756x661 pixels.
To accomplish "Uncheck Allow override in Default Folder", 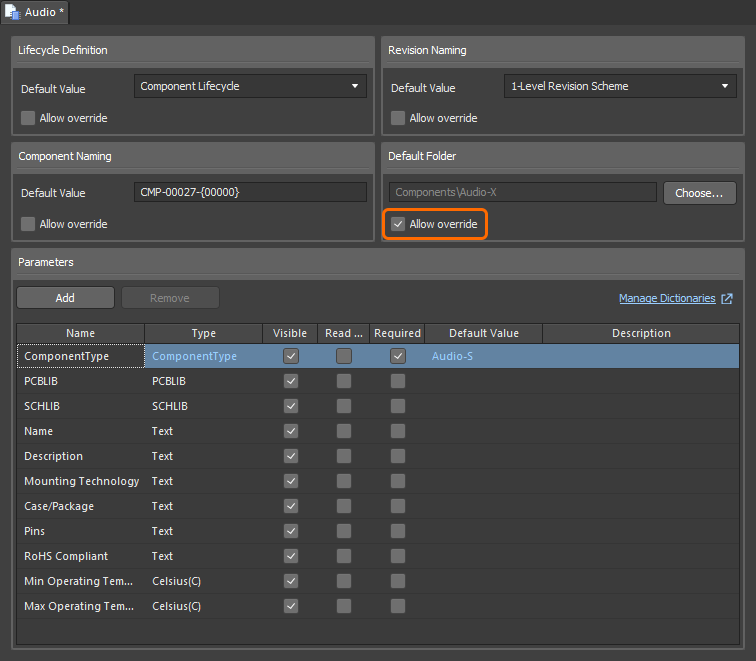I will (398, 224).
